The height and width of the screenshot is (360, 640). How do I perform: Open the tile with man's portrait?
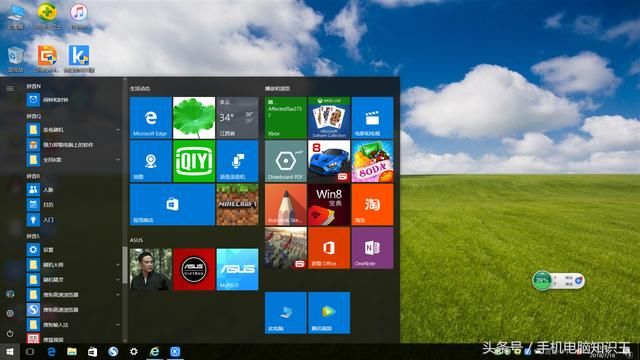point(151,269)
